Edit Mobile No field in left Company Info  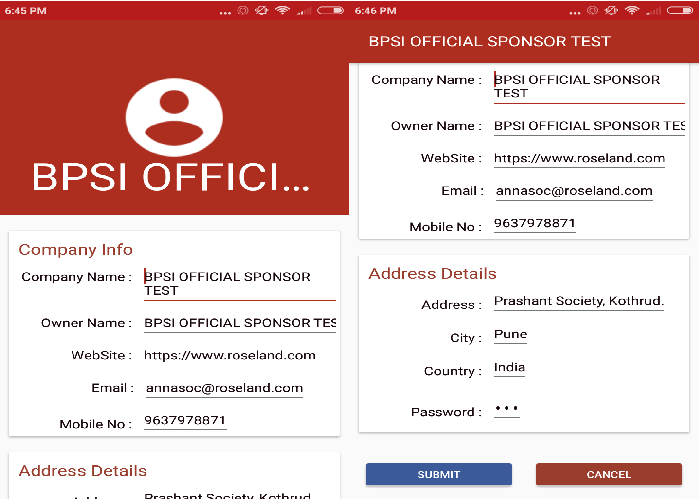click(x=185, y=421)
